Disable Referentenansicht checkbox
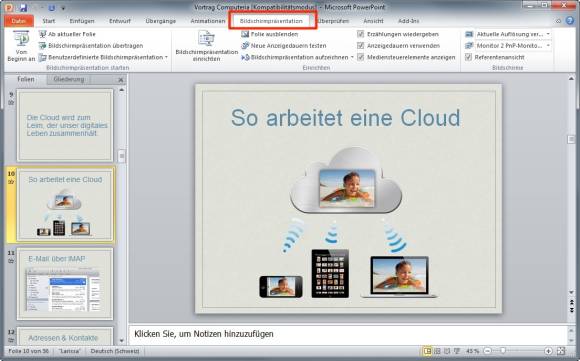This screenshot has height=361, width=580. click(469, 57)
